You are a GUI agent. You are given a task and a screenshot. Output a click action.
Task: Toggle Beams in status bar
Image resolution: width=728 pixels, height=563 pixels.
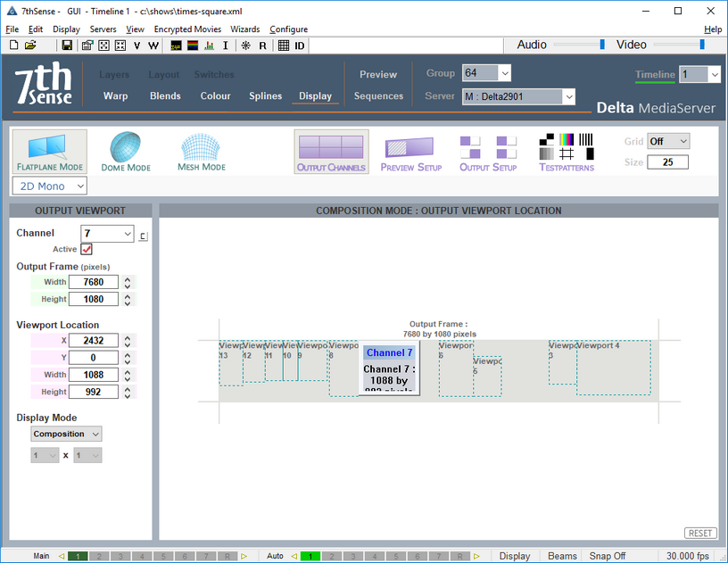[x=562, y=556]
